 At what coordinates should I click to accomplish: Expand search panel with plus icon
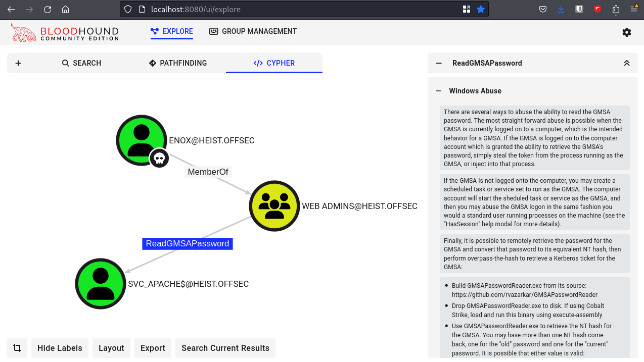pyautogui.click(x=18, y=63)
